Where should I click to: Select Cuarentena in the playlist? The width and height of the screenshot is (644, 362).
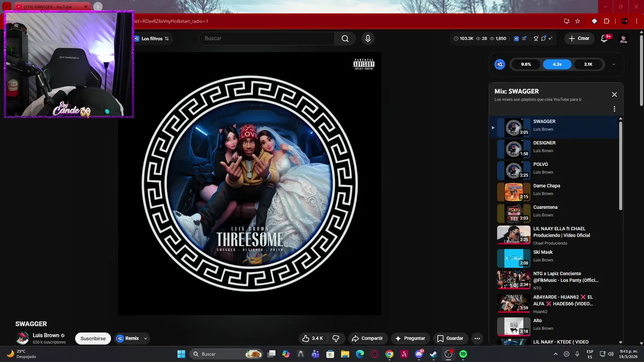tap(553, 214)
